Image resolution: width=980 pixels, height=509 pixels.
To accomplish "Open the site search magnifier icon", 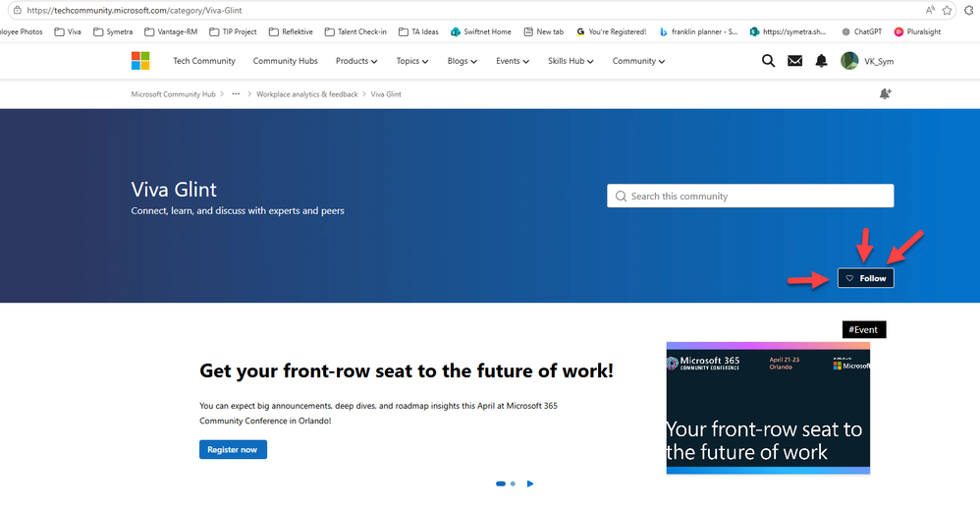I will coord(768,61).
